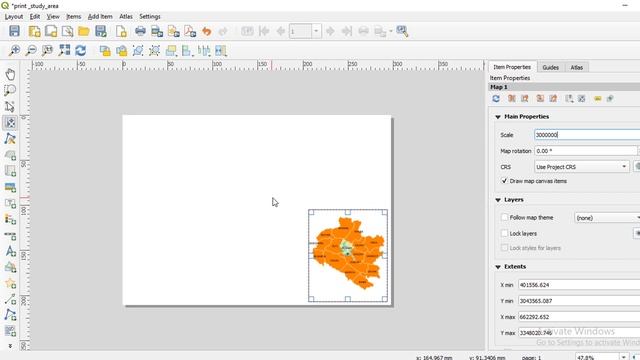Viewport: 640px width, 360px height.
Task: Click the orange Undo arrow
Action: click(207, 31)
